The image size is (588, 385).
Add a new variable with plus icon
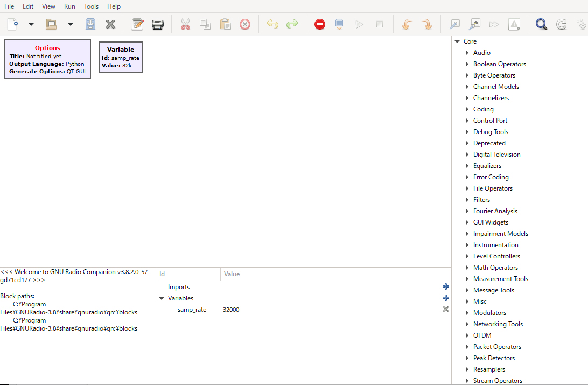(x=445, y=298)
